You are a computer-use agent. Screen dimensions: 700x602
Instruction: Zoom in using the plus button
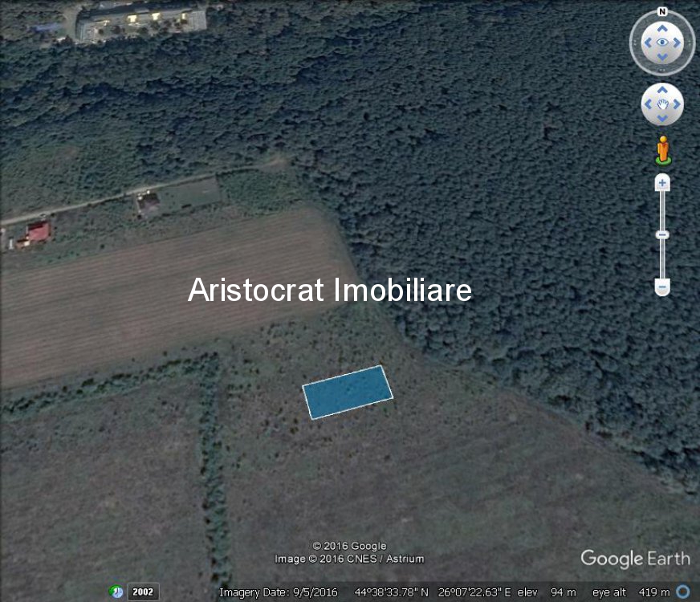click(662, 183)
